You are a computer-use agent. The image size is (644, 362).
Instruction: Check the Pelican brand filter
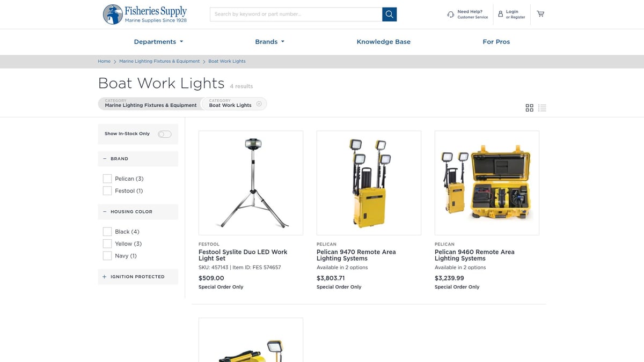(x=107, y=178)
